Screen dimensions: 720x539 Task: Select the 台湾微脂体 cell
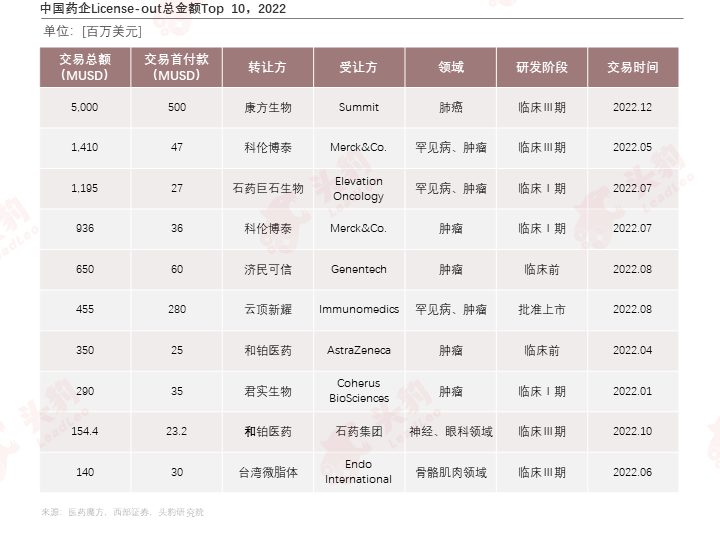(268, 472)
